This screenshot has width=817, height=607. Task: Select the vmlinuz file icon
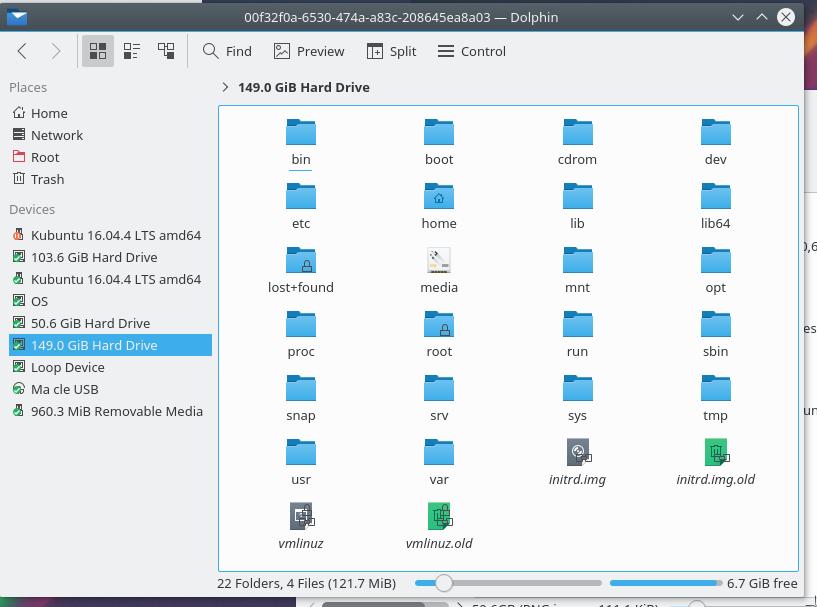(x=301, y=516)
